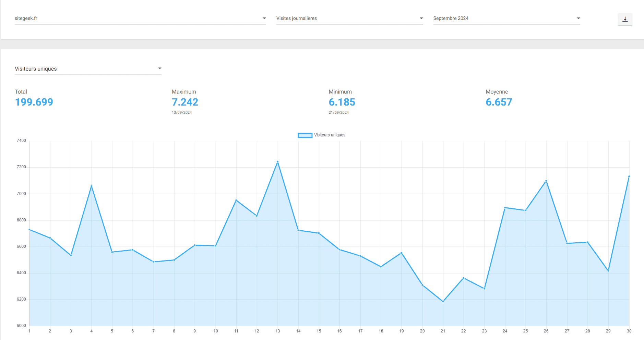Toggle the Visiteurs uniques legend label
Viewport: 644px width, 340px height.
330,135
